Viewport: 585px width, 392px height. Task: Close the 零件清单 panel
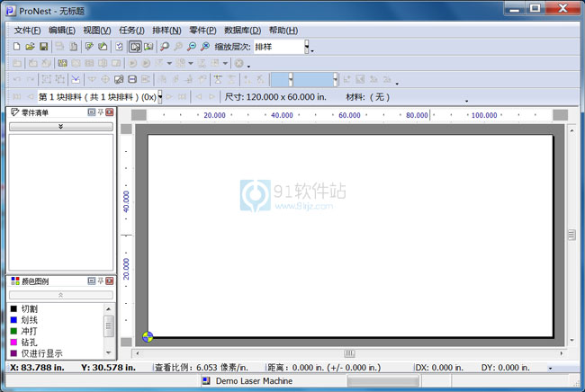click(x=109, y=112)
